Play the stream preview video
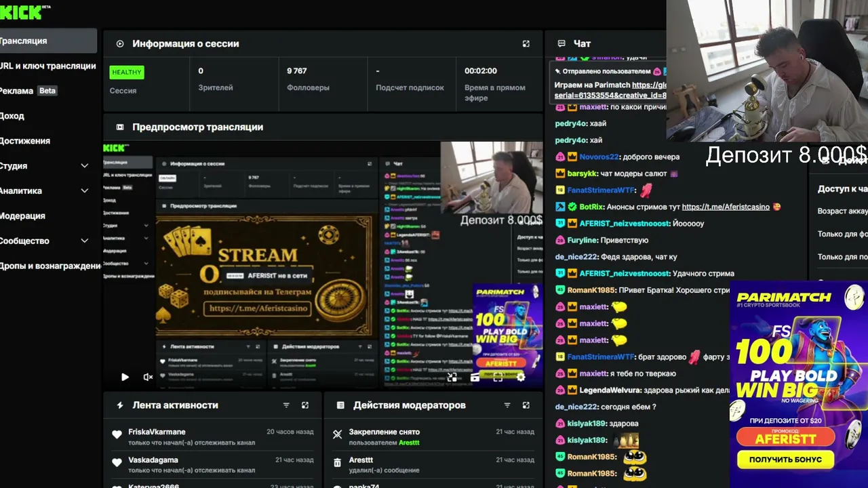Image resolution: width=868 pixels, height=488 pixels. tap(125, 377)
